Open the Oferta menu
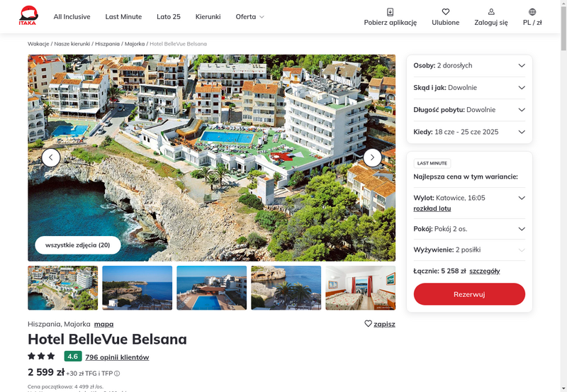567x392 pixels. click(x=250, y=16)
